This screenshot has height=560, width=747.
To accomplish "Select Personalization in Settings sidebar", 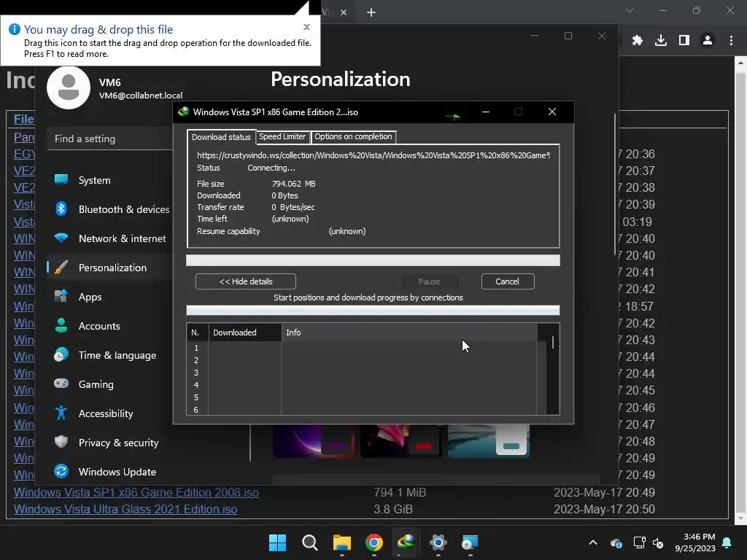I will point(109,268).
